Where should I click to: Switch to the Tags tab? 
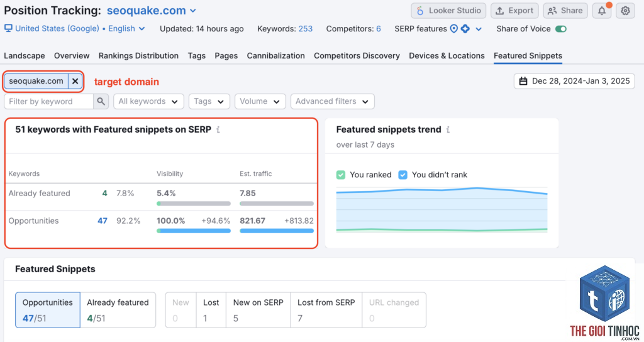coord(197,56)
